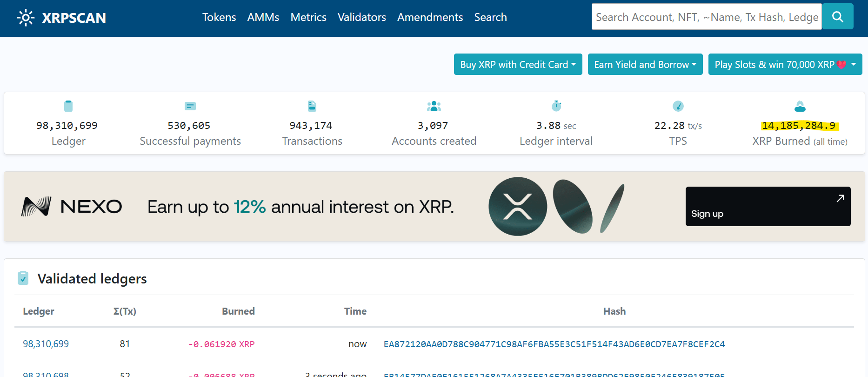The width and height of the screenshot is (868, 377).
Task: Expand Earn Yield and Borrow dropdown
Action: (645, 64)
